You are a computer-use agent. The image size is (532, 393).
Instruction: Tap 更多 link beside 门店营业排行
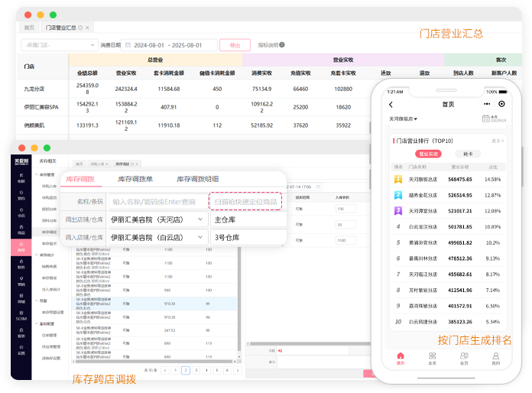[x=498, y=141]
